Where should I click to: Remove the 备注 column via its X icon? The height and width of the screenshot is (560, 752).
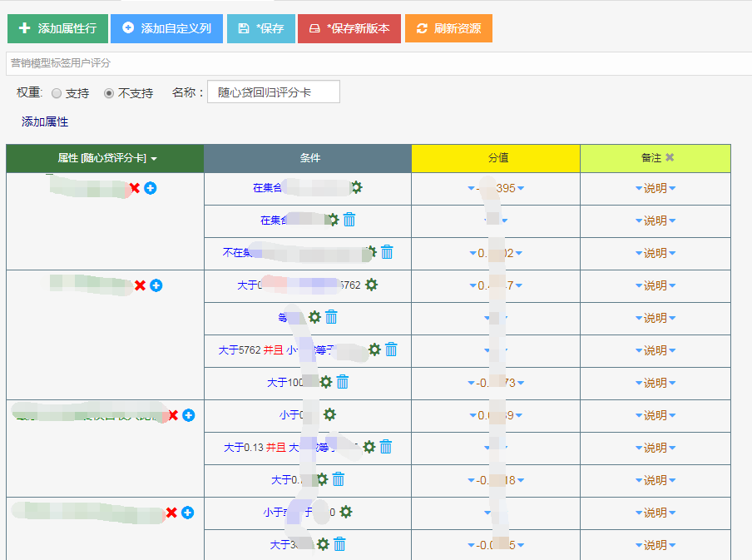670,157
